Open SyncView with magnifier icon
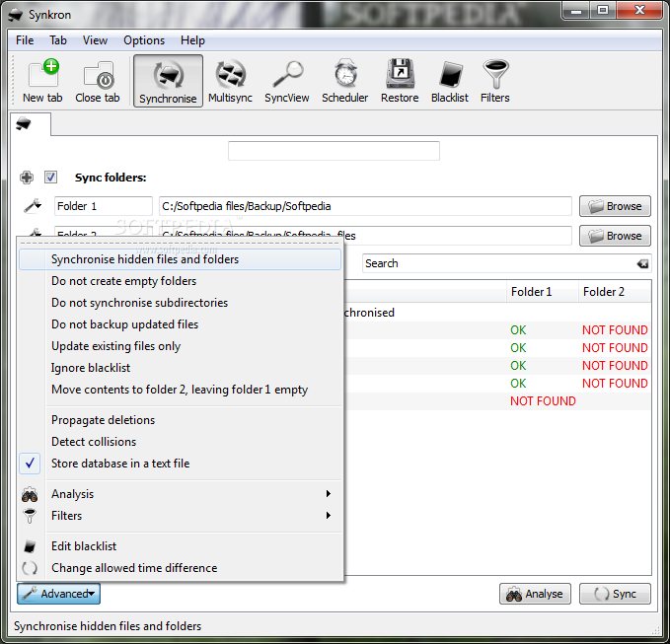 point(287,81)
